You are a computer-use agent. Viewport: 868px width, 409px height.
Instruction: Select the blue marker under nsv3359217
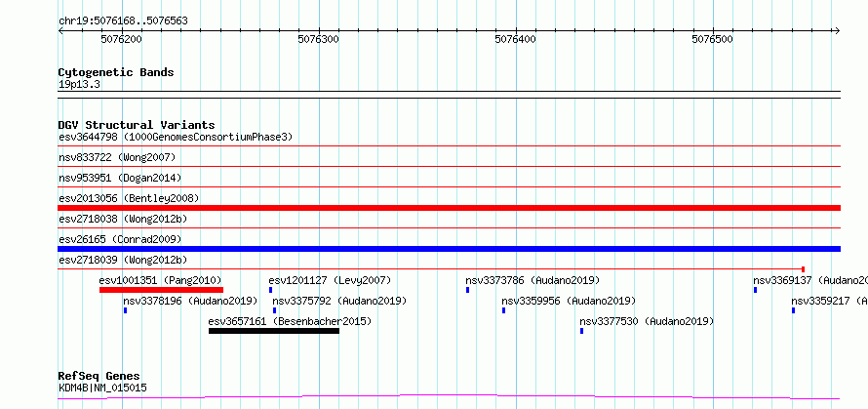point(793,310)
